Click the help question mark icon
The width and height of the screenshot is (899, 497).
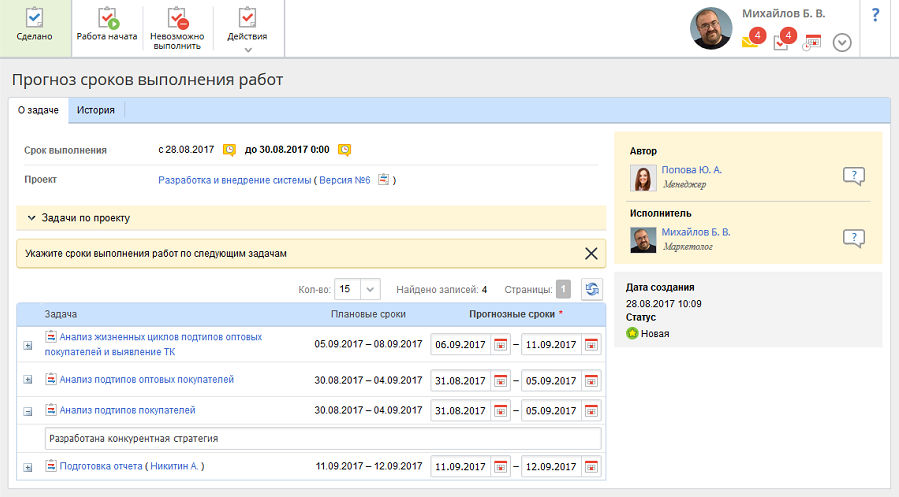pyautogui.click(x=875, y=15)
